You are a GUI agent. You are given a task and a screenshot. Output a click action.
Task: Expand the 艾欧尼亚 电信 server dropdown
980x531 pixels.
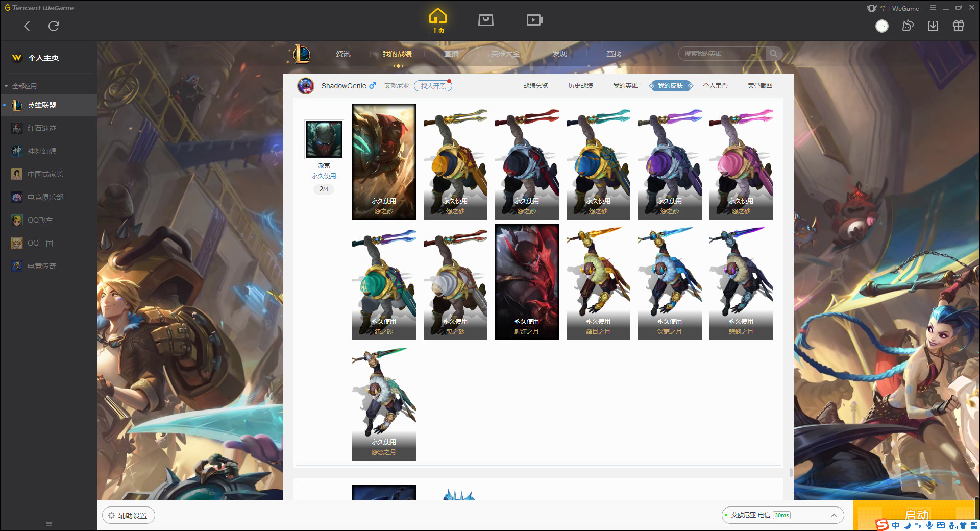tap(783, 515)
